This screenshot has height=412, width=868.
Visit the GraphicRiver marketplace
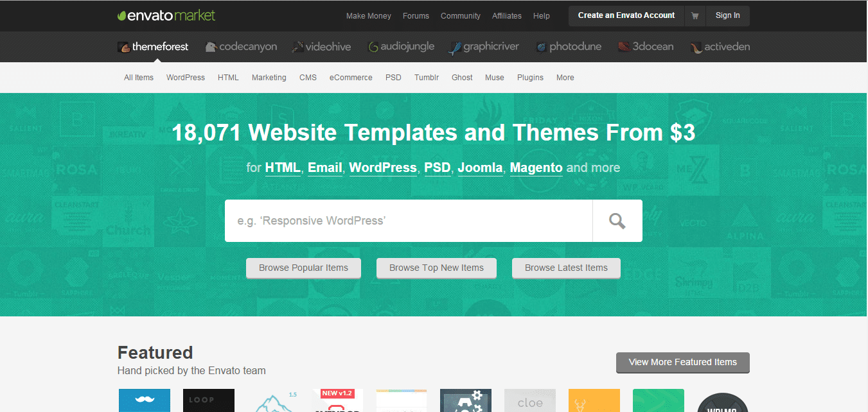(484, 47)
